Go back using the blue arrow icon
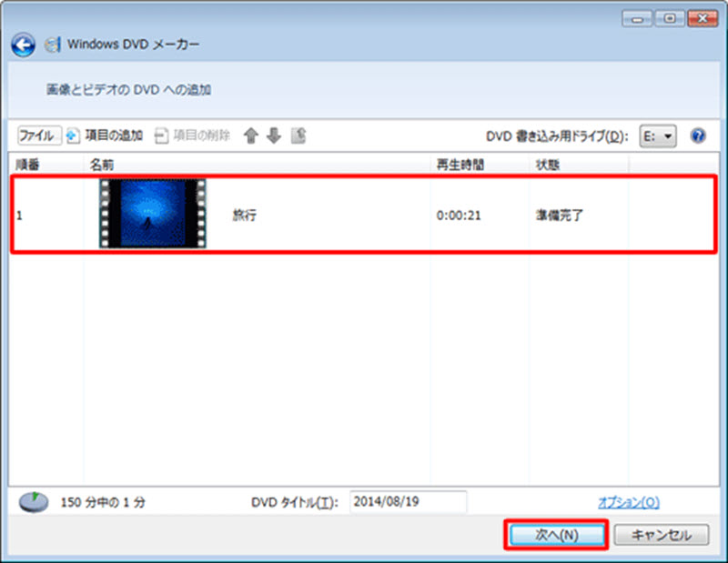Viewport: 728px width, 563px height. [22, 45]
